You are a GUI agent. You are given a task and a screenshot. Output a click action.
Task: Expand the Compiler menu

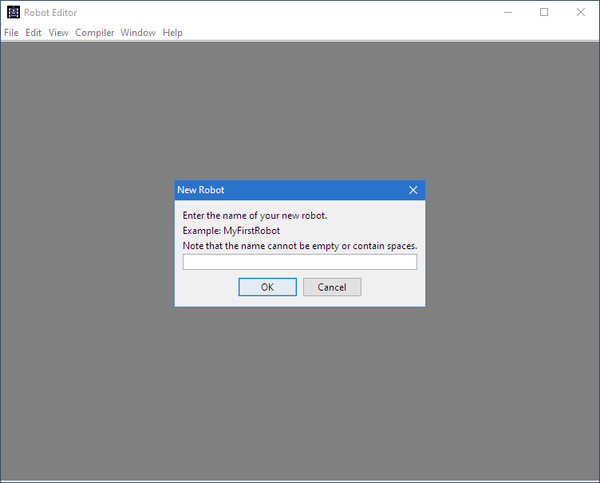(x=95, y=33)
